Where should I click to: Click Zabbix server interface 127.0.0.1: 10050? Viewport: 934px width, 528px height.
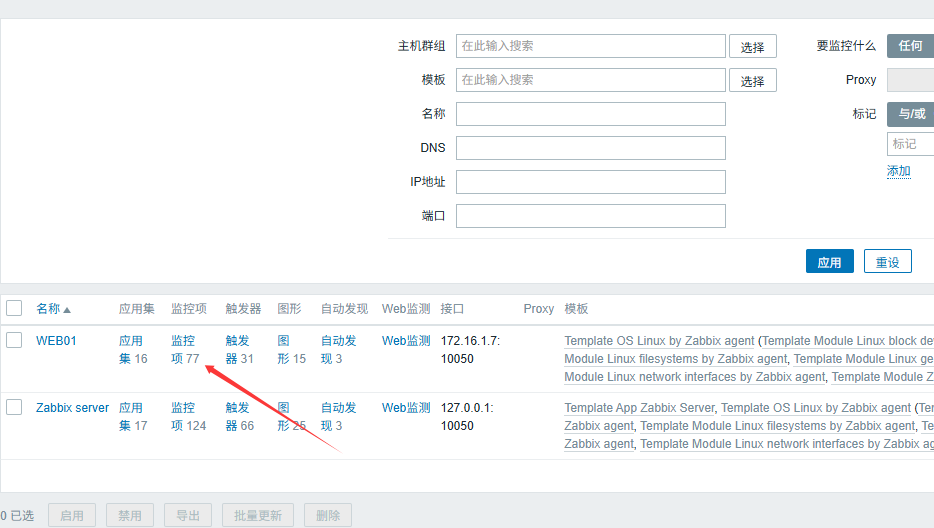(467, 417)
